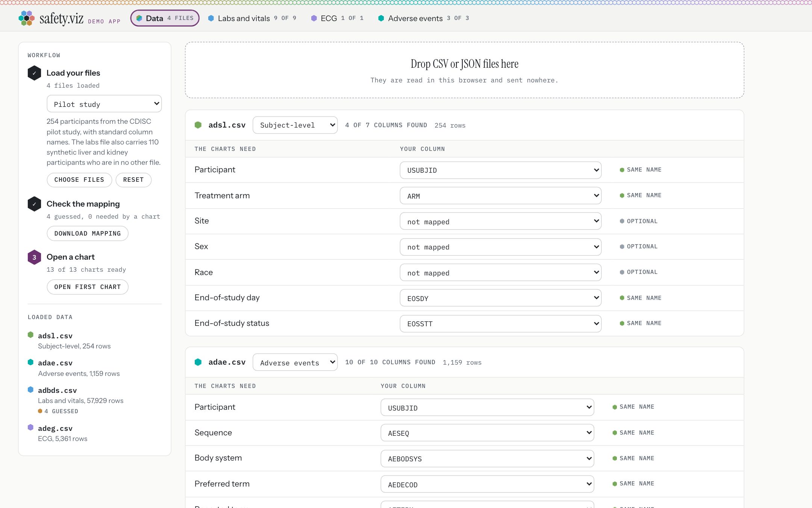Open the Sex not mapped dropdown

click(500, 247)
